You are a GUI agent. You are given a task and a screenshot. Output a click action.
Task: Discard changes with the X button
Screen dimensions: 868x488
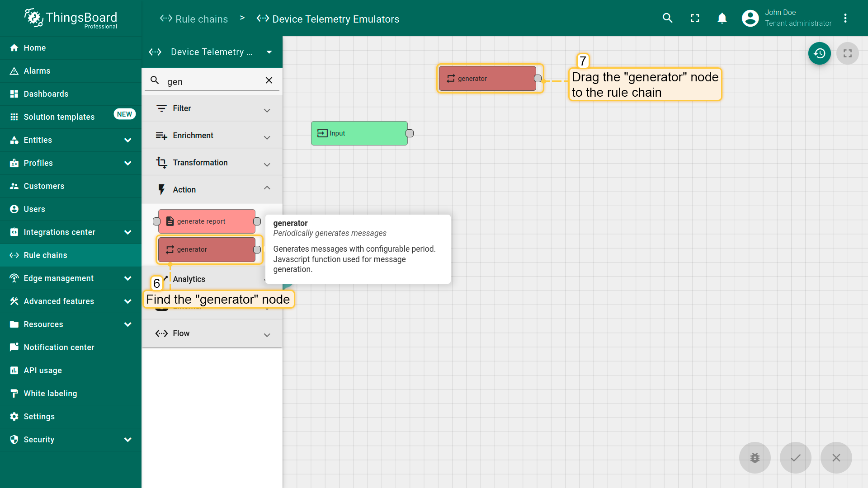[836, 458]
